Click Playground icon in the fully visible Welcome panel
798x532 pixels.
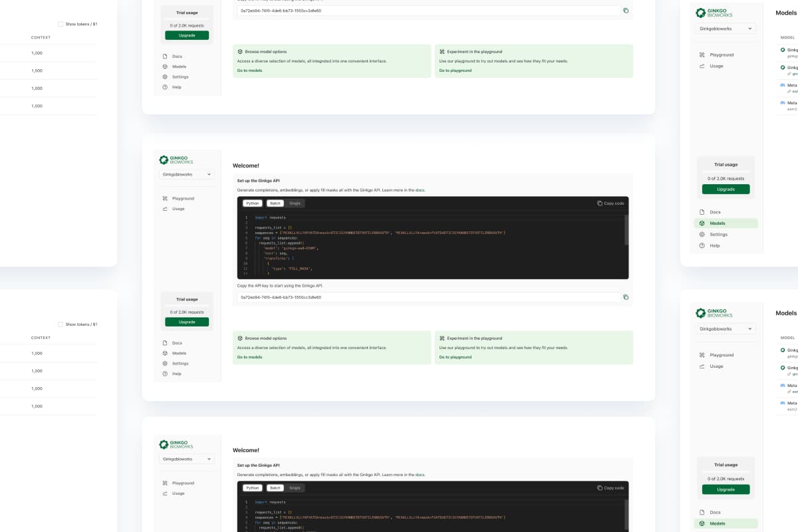[x=165, y=198]
